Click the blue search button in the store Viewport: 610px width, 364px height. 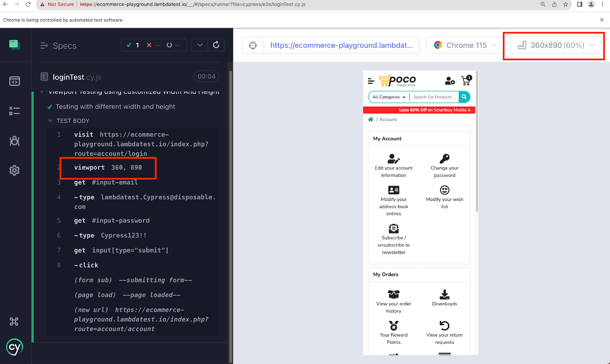(464, 97)
